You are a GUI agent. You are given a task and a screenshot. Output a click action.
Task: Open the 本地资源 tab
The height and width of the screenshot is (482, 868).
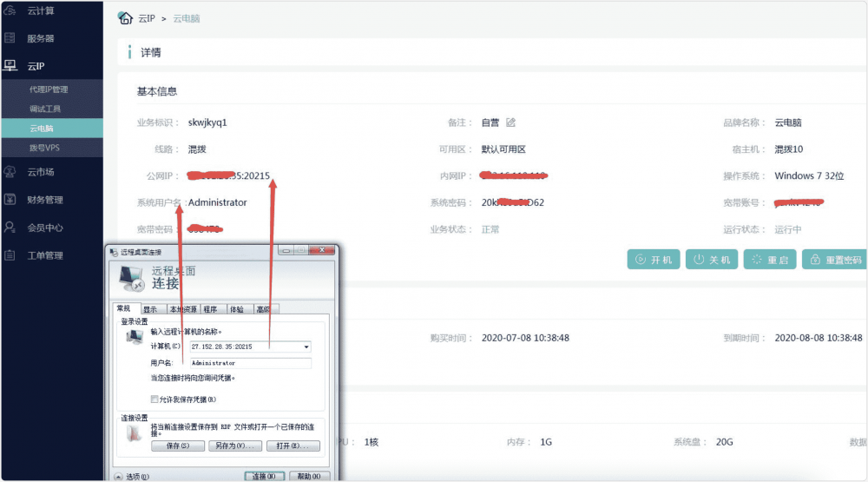(x=182, y=309)
